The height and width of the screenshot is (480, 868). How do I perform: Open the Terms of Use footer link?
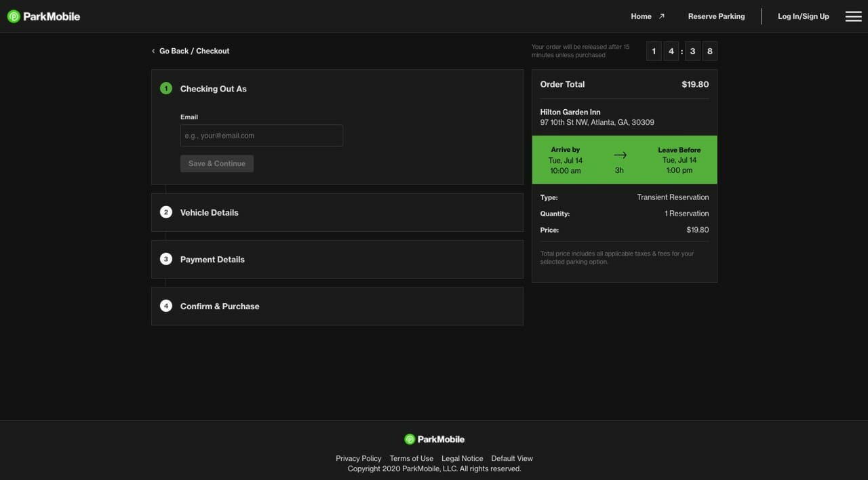[x=412, y=458]
